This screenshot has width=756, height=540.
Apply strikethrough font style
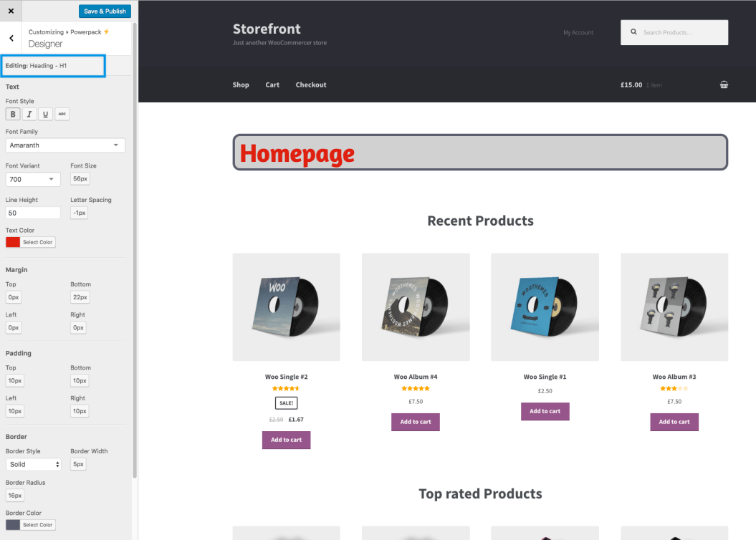pos(62,114)
